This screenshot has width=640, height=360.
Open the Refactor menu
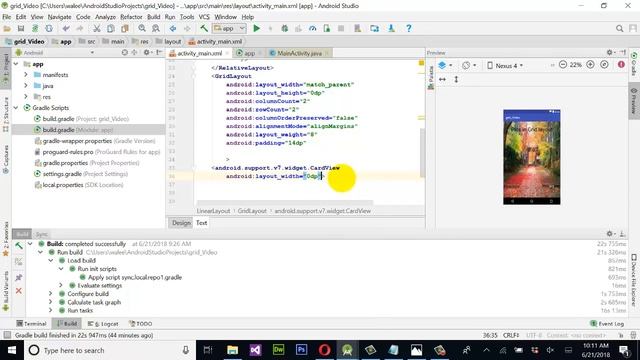[x=131, y=17]
